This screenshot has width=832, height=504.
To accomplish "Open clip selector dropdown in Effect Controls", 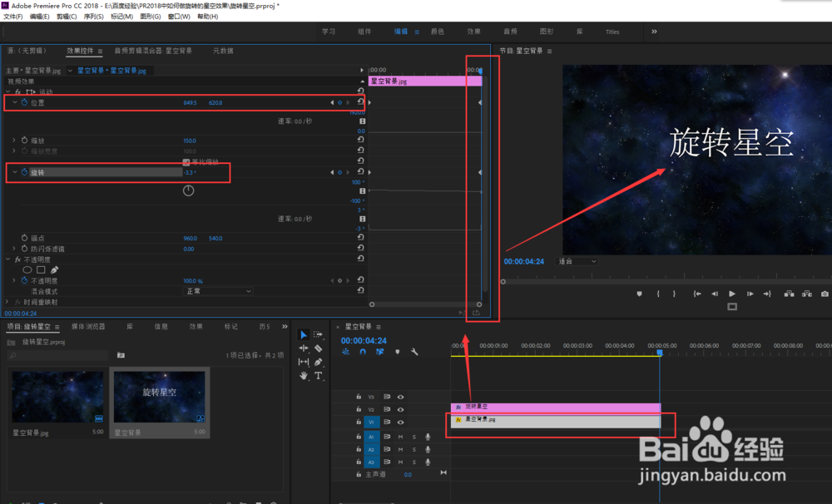I will coord(70,71).
